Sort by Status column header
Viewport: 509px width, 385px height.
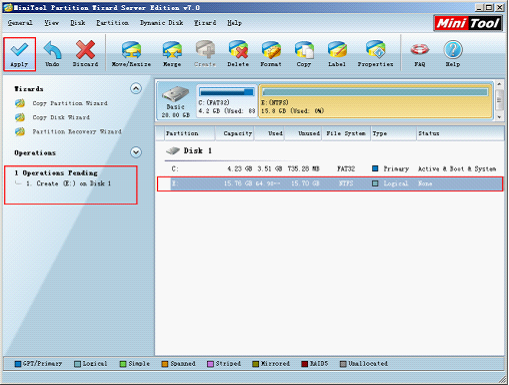pos(460,133)
